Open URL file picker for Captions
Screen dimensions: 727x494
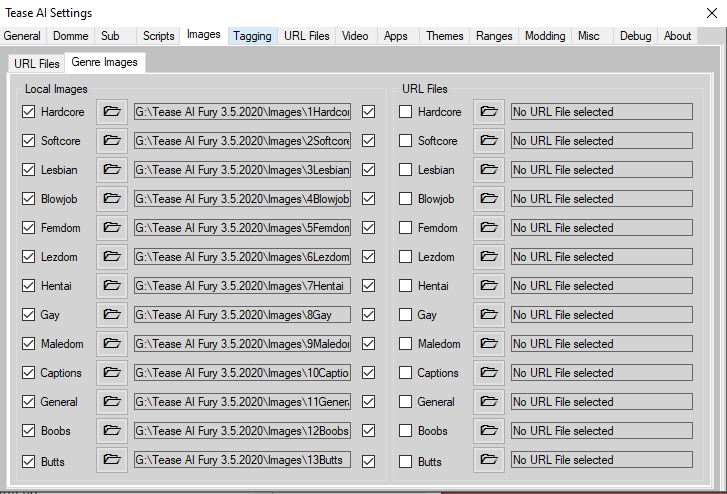click(489, 372)
